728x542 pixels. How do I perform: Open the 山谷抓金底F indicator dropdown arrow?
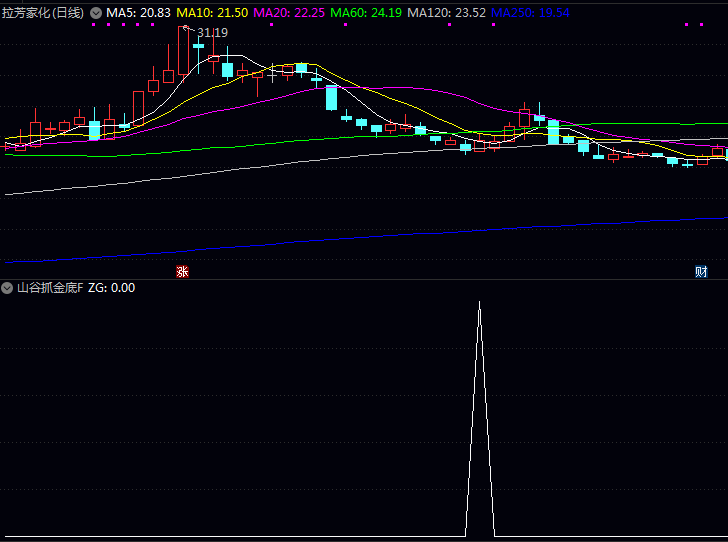point(8,288)
